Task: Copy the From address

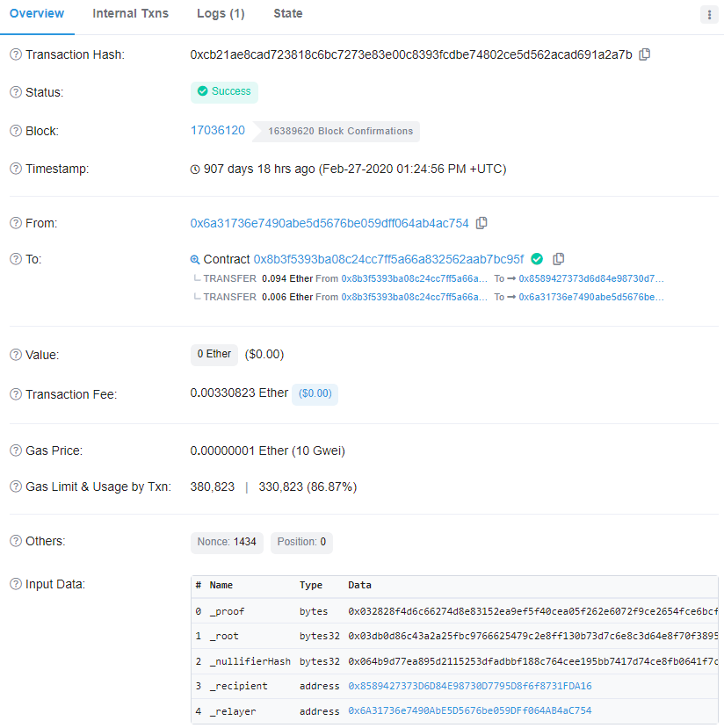Action: point(481,223)
